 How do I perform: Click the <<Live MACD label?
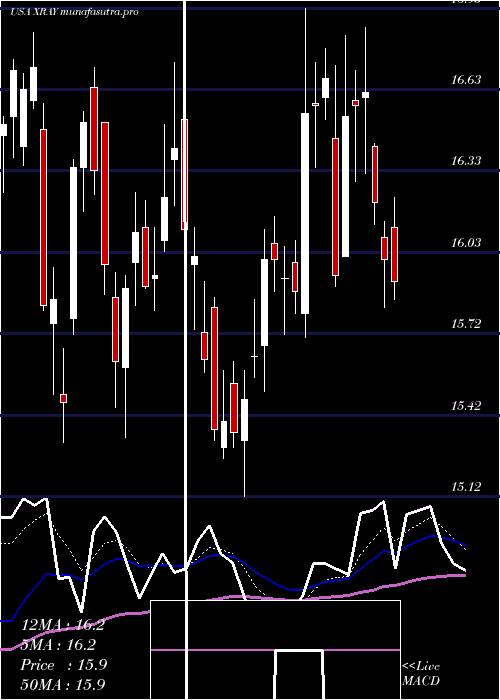421,673
